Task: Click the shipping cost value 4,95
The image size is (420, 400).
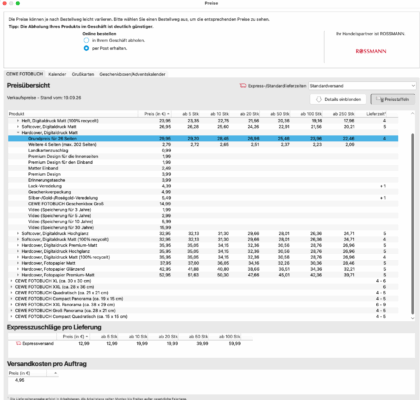Action: click(19, 380)
